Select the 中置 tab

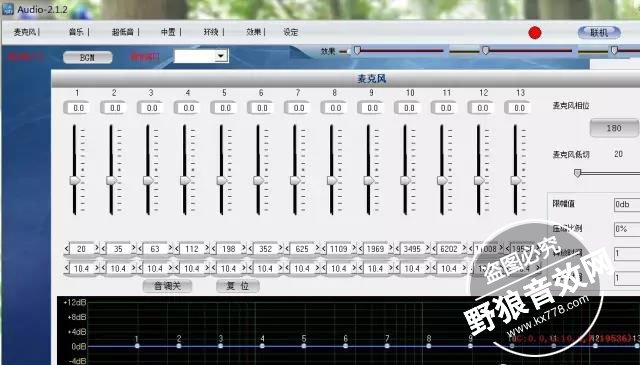(x=168, y=32)
